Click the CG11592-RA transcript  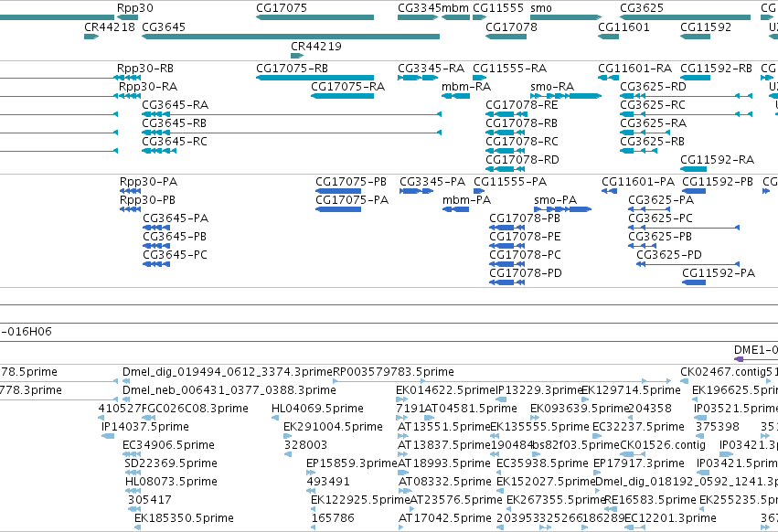click(x=693, y=169)
